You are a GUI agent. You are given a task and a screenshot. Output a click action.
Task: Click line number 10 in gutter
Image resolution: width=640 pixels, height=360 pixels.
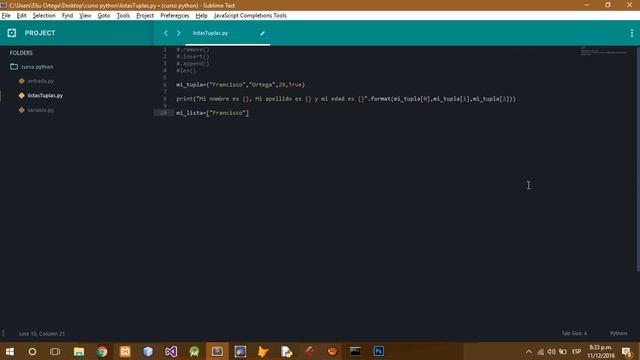(x=164, y=113)
